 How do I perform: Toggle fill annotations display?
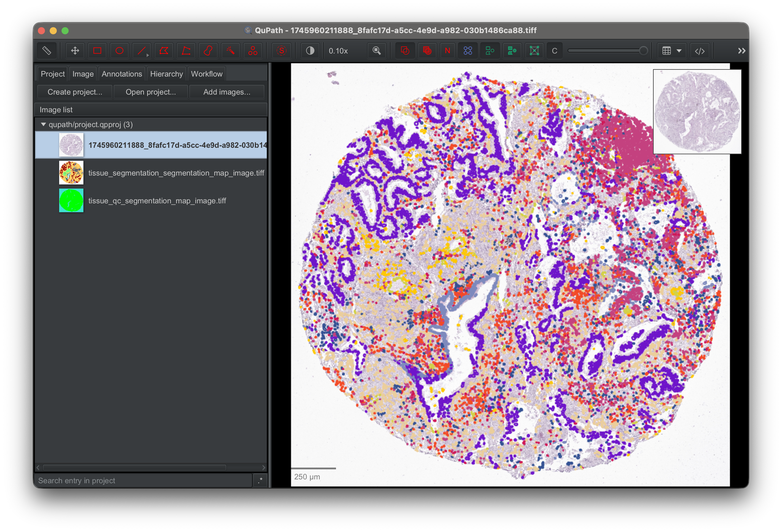[x=427, y=51]
